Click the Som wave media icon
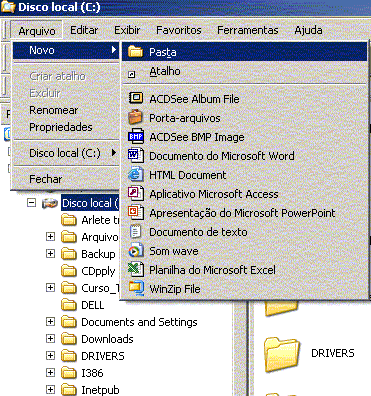The image size is (371, 396). tap(136, 250)
